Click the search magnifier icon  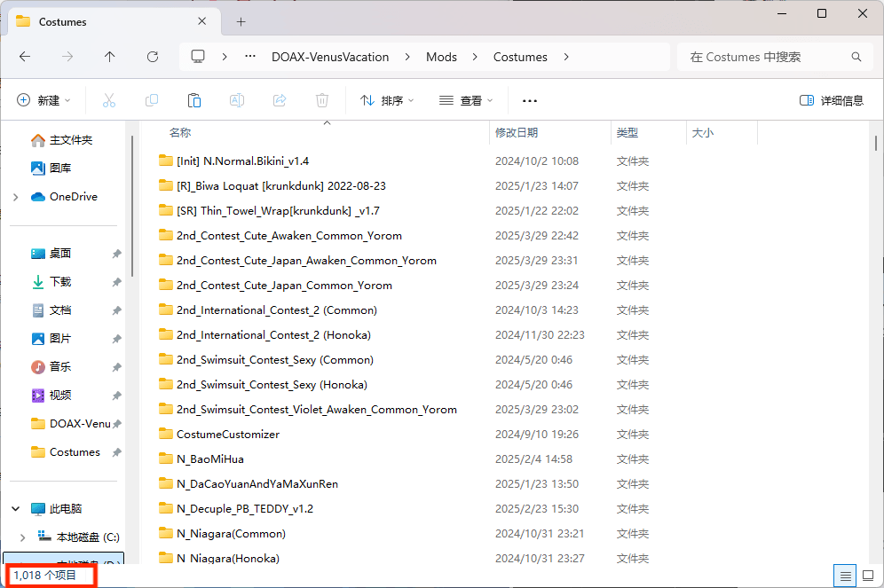856,57
